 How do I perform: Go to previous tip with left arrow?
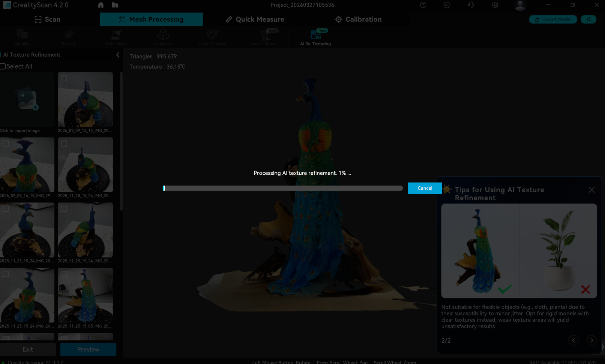[573, 340]
